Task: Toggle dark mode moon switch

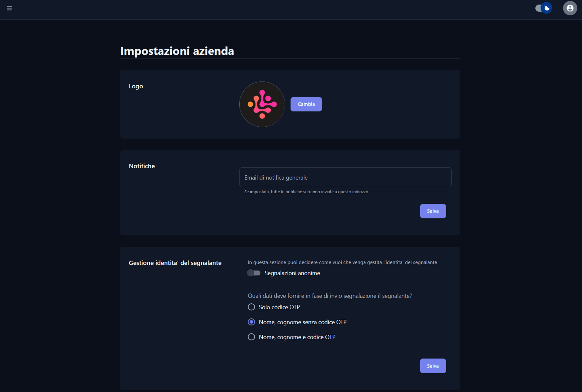Action: click(543, 8)
